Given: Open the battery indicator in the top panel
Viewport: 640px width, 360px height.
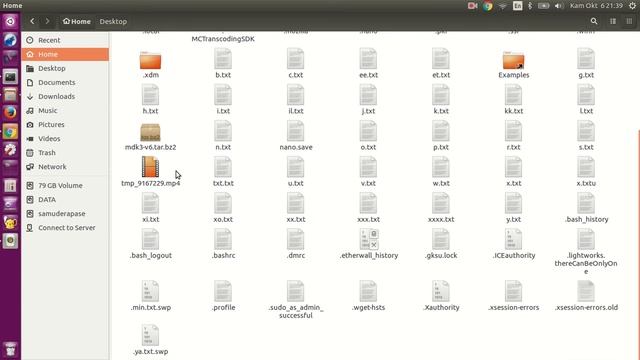Looking at the screenshot, I should (x=543, y=6).
